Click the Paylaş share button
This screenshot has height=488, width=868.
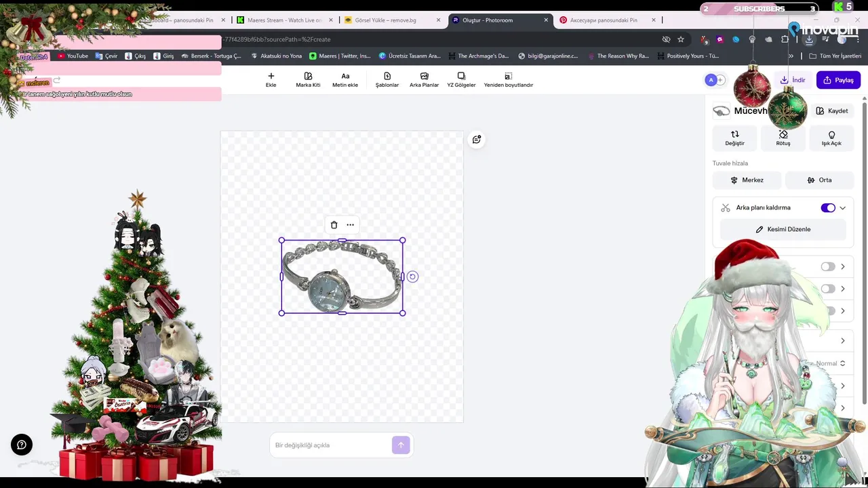pos(838,80)
